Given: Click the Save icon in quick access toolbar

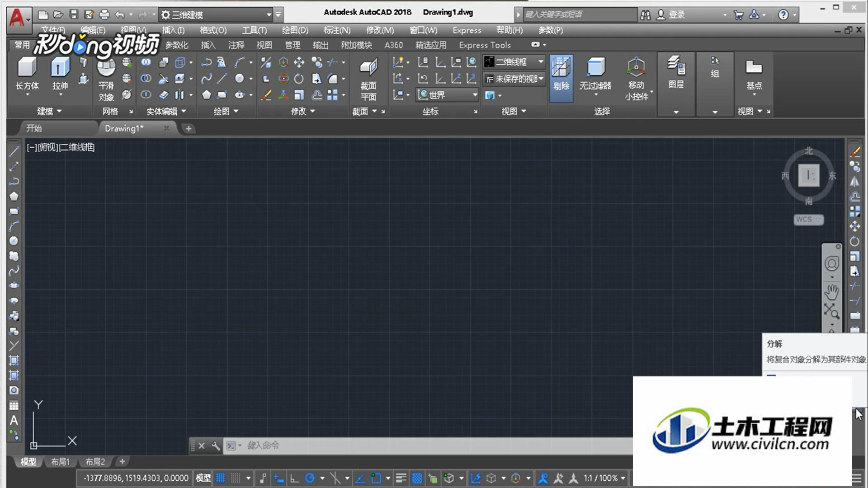Looking at the screenshot, I should click(x=74, y=14).
